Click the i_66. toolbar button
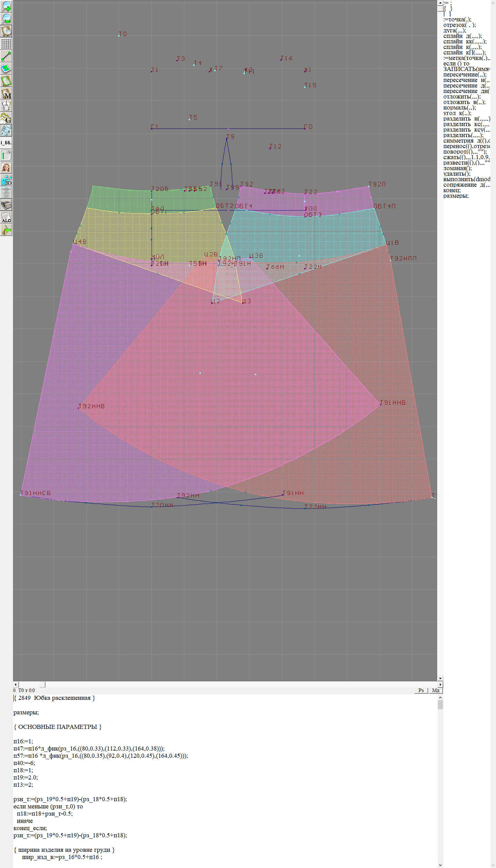496x868 pixels. point(6,143)
